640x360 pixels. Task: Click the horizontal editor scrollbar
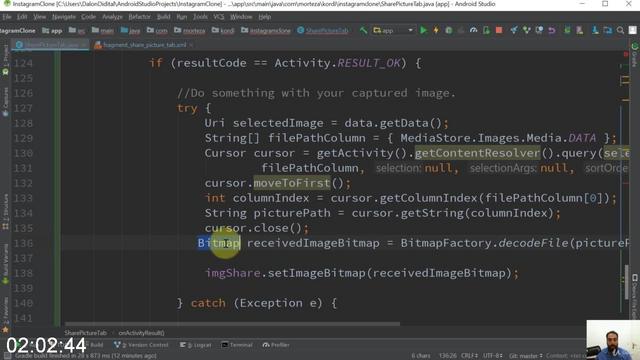[x=233, y=324]
